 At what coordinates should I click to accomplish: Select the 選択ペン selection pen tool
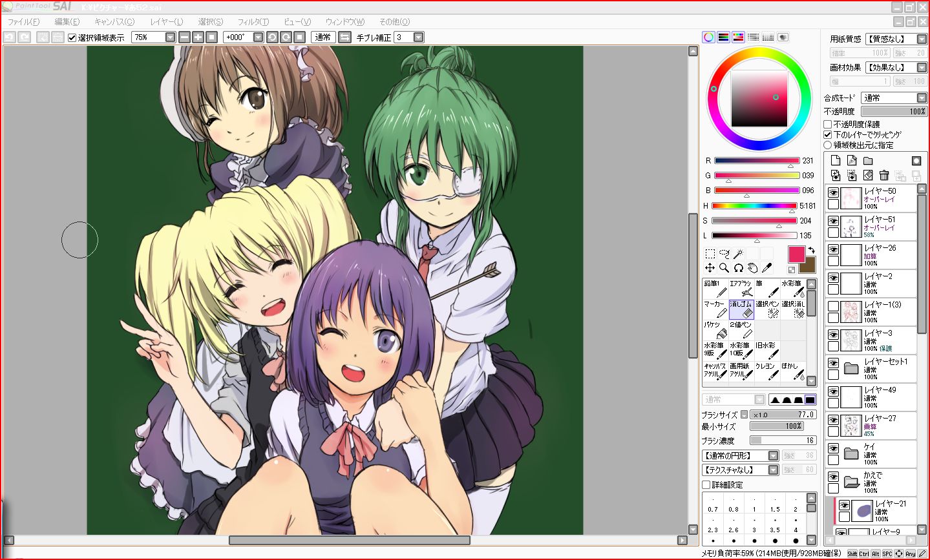[767, 309]
